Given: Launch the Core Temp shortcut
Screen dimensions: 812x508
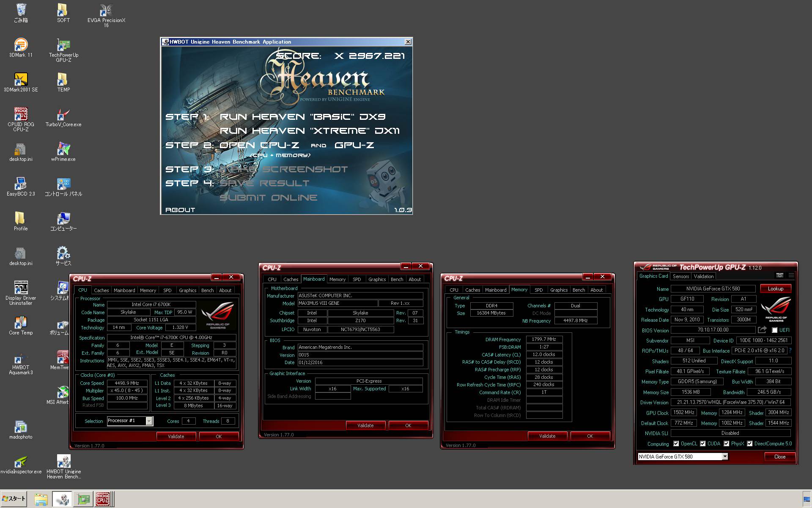Looking at the screenshot, I should coord(21,325).
